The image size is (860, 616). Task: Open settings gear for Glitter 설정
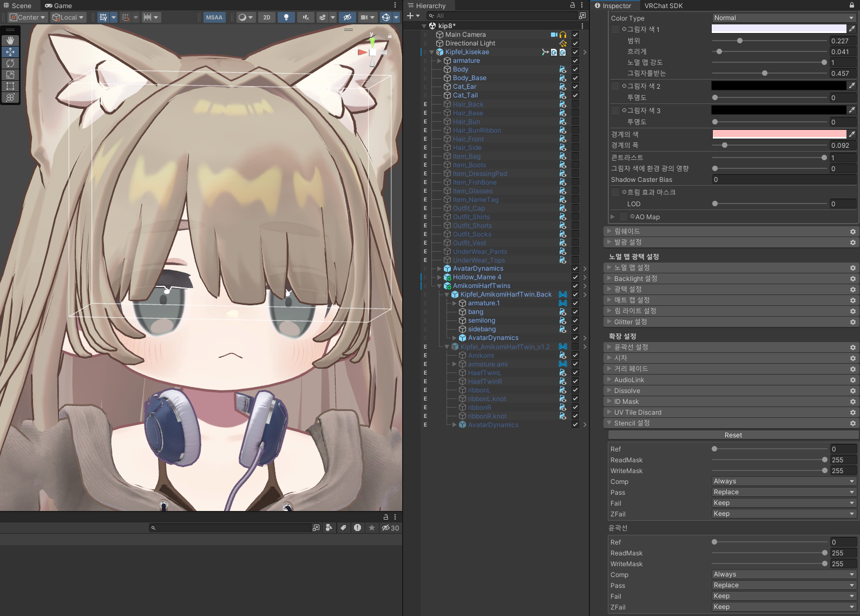pyautogui.click(x=853, y=322)
